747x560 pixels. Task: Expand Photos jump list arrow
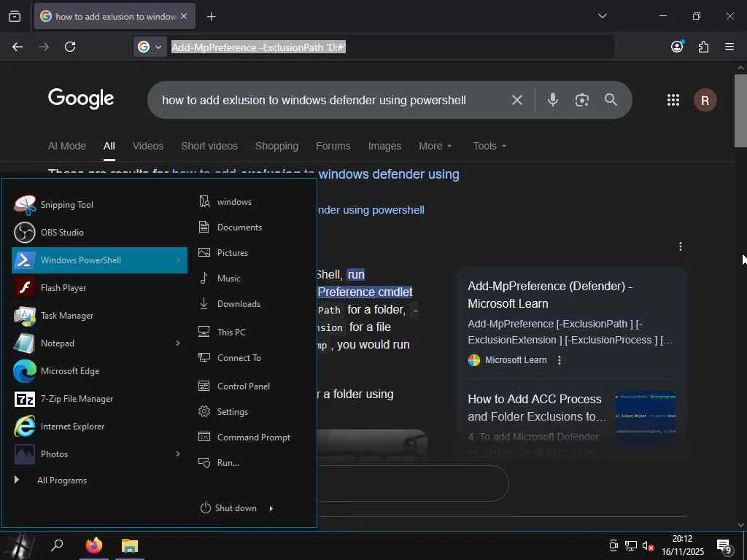click(x=178, y=454)
